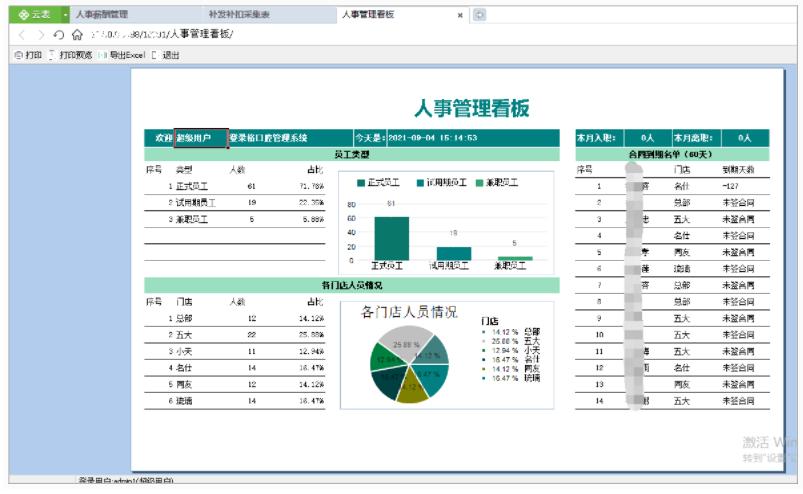Click the 兼职员工 bar in chart
The image size is (803, 494).
[515, 259]
